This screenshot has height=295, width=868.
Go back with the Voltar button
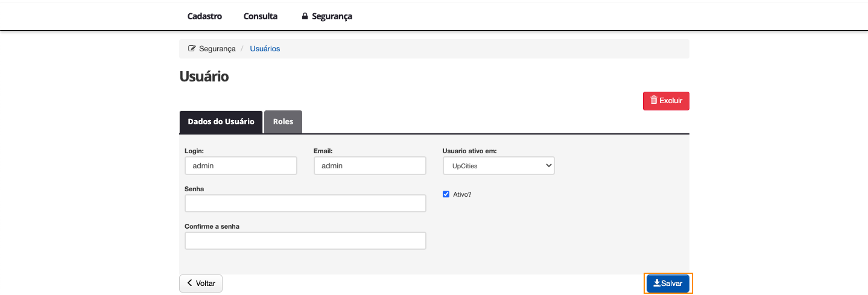(x=201, y=283)
